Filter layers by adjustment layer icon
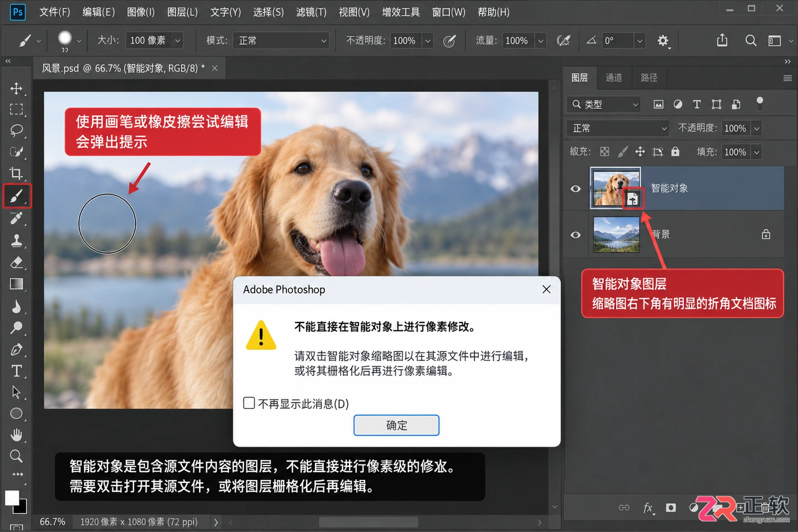The width and height of the screenshot is (798, 532). point(678,104)
